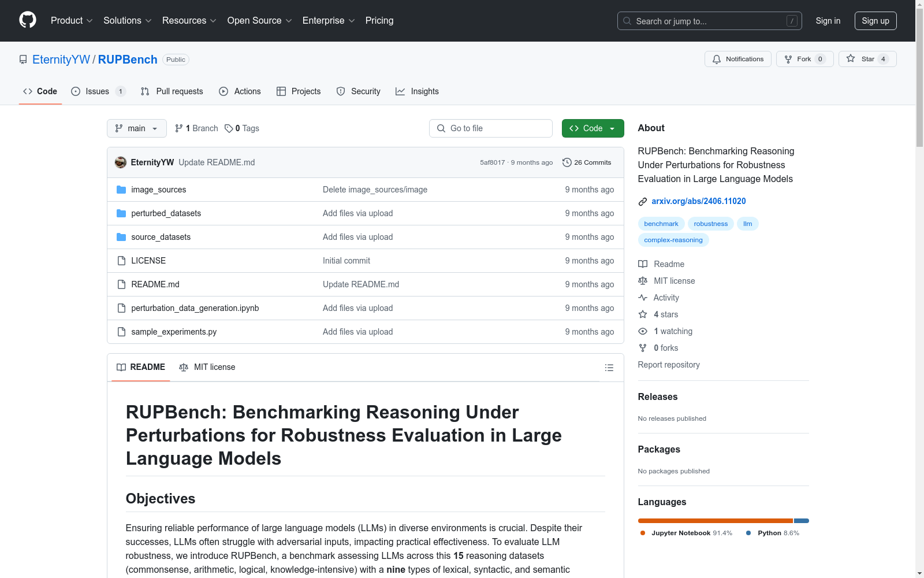Click the fork icon beside 0 forks
The image size is (924, 578).
643,348
